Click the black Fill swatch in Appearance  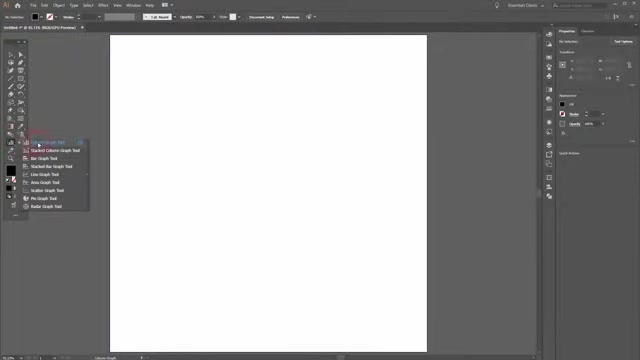[562, 104]
